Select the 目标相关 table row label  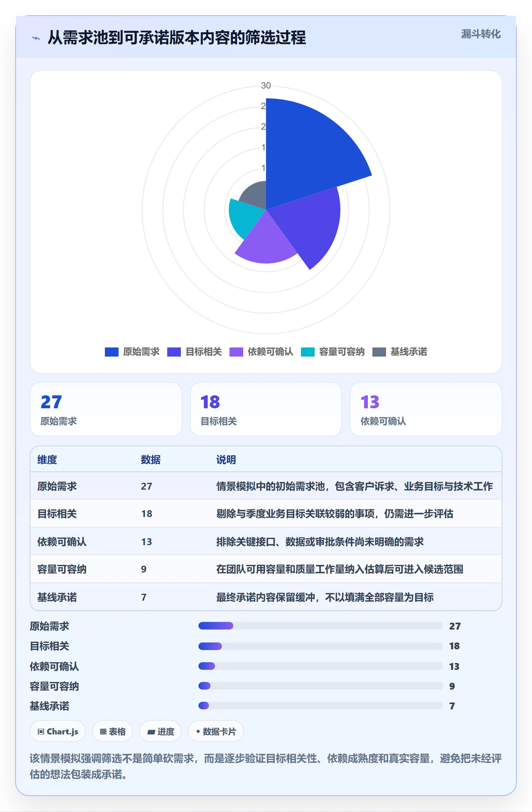(57, 514)
